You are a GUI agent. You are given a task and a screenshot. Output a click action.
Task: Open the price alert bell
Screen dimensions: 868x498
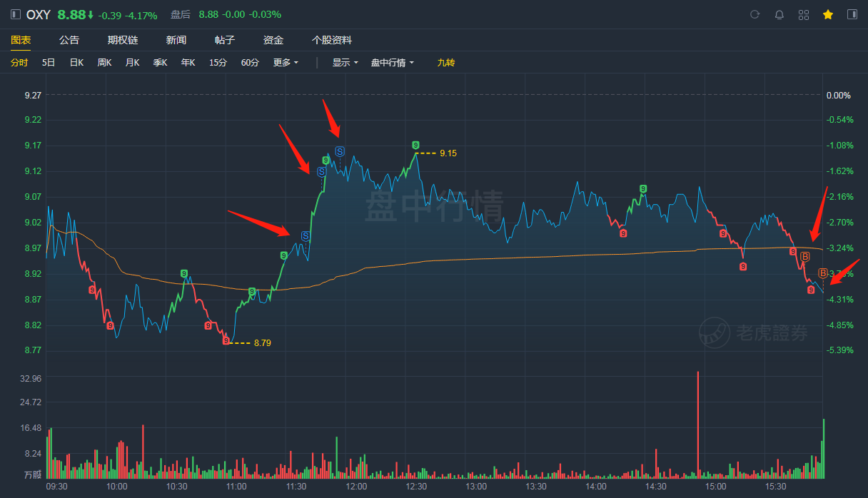point(779,14)
